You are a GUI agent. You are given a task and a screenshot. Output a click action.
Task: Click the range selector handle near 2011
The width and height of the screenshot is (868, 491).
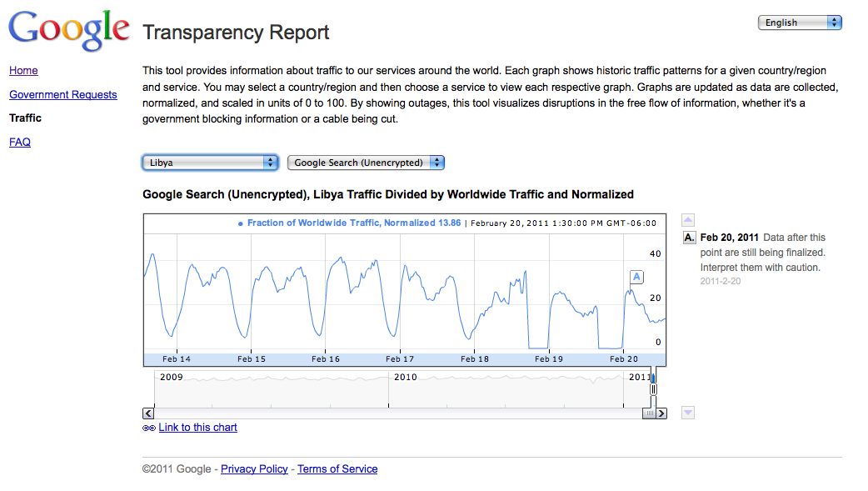[x=654, y=388]
